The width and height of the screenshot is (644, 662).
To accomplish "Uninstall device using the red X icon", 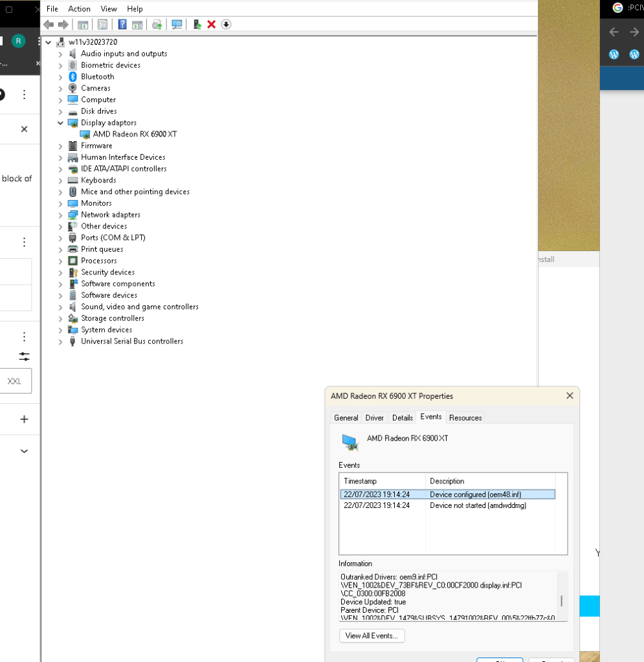I will pos(212,25).
